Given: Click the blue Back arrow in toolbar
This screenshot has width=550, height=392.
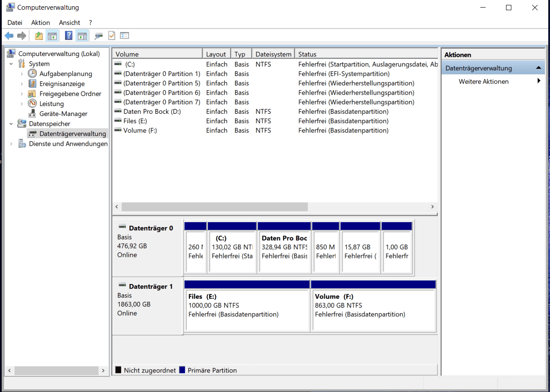Looking at the screenshot, I should (x=9, y=36).
